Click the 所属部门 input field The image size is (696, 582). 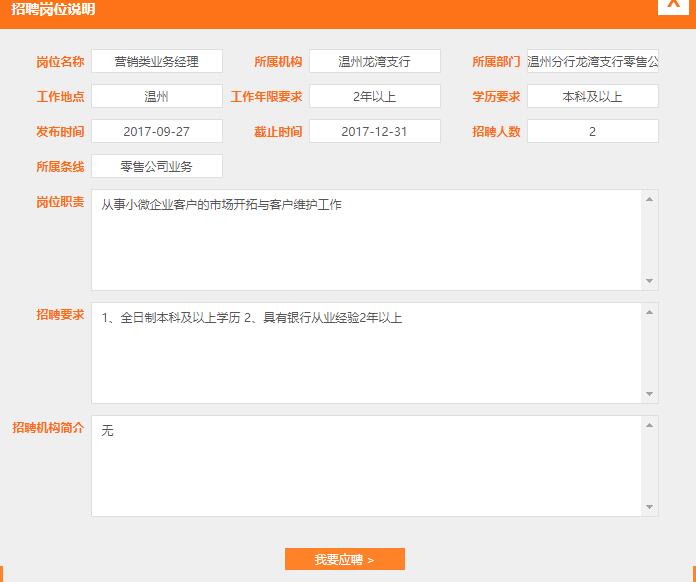tap(592, 62)
